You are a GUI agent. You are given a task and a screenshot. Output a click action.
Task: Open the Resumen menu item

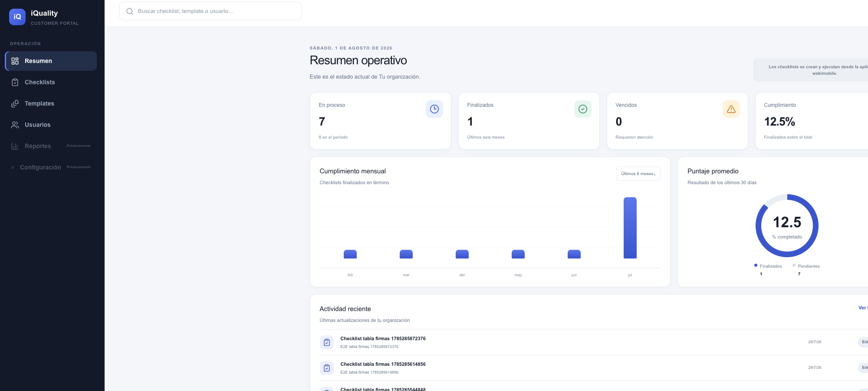click(x=51, y=61)
